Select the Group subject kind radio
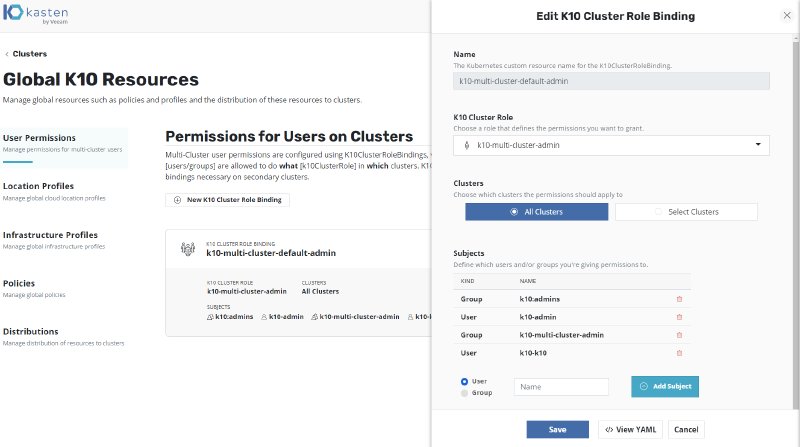The image size is (800, 447). pyautogui.click(x=464, y=393)
